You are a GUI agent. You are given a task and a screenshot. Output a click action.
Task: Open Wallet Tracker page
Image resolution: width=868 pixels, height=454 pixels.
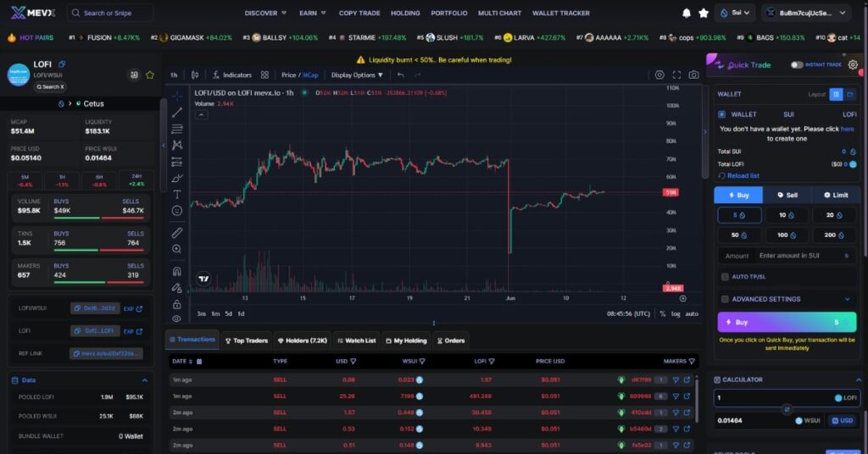[x=561, y=13]
